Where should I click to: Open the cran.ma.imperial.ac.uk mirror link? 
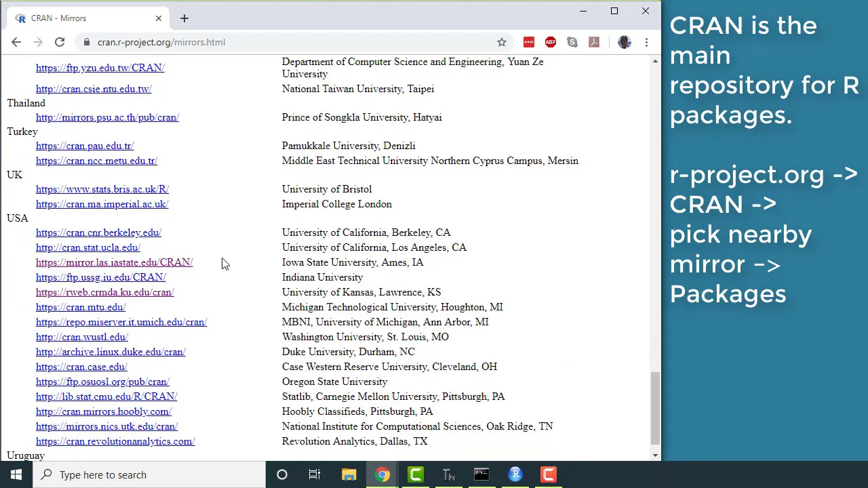pos(102,204)
